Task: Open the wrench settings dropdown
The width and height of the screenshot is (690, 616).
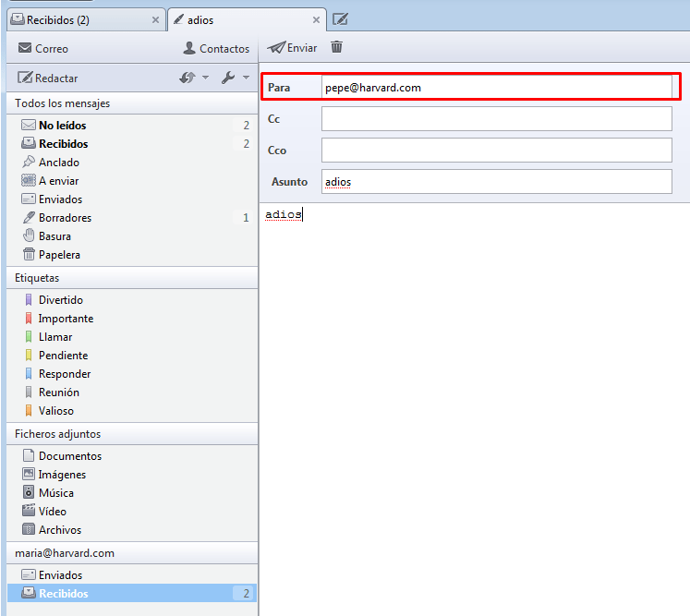Action: point(246,79)
